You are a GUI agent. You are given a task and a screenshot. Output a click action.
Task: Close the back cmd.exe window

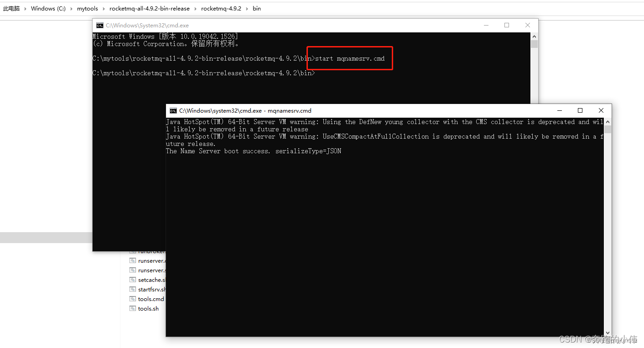(x=528, y=26)
